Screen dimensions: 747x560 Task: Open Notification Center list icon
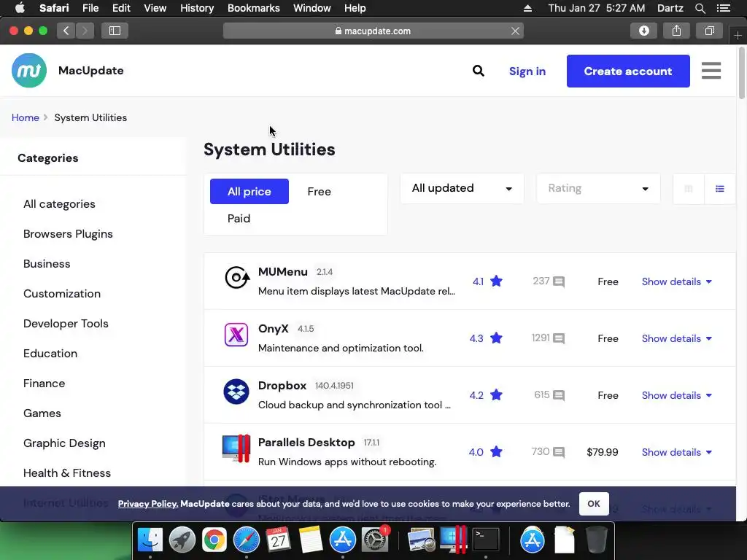723,8
